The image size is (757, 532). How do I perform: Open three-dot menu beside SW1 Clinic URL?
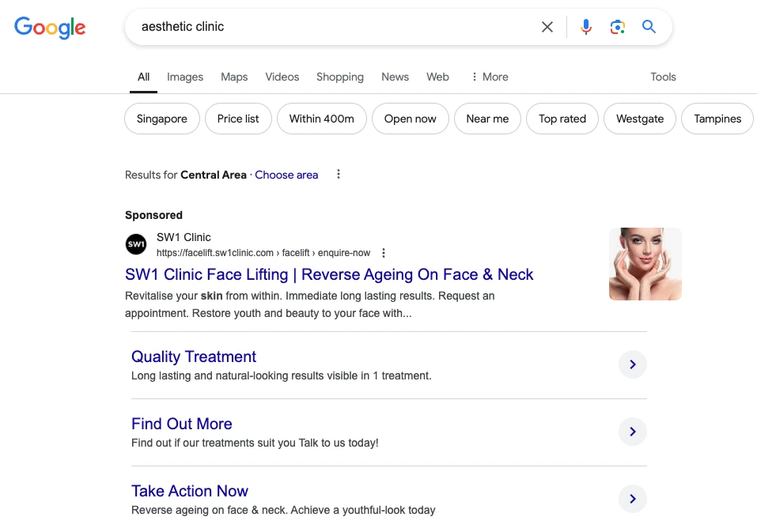[x=384, y=253]
